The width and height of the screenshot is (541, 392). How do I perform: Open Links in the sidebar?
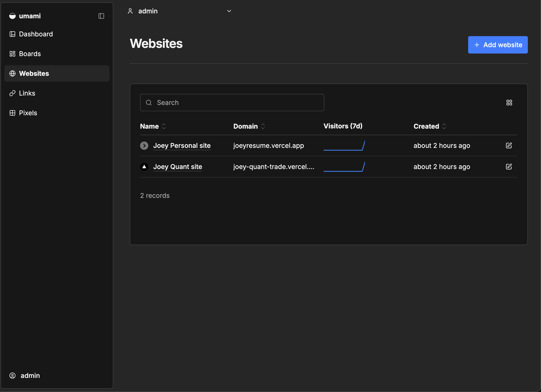pyautogui.click(x=57, y=93)
